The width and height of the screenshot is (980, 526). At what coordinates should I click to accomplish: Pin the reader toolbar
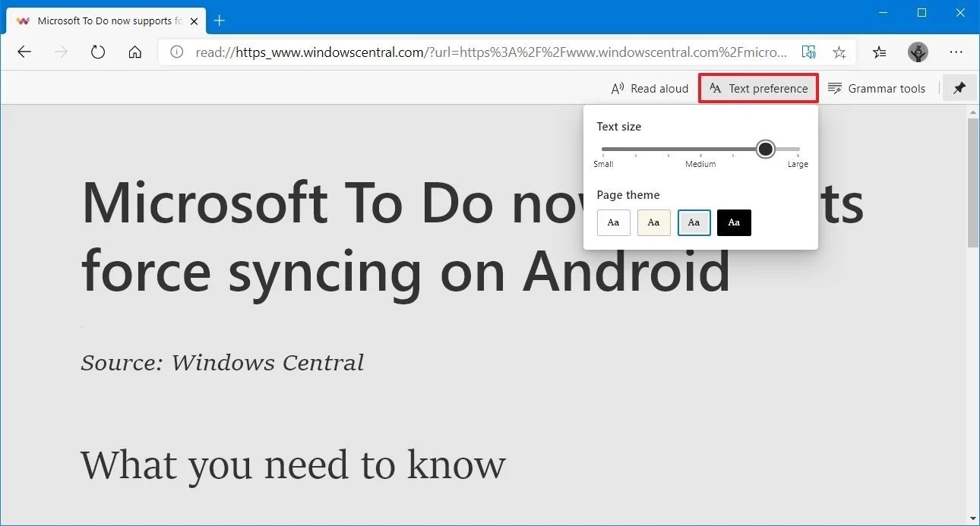click(959, 88)
